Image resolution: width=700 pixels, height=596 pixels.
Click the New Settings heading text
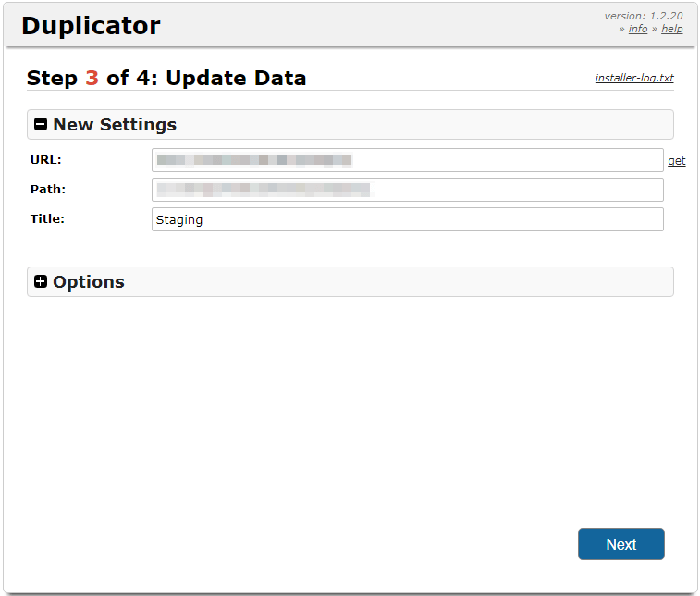pos(115,125)
